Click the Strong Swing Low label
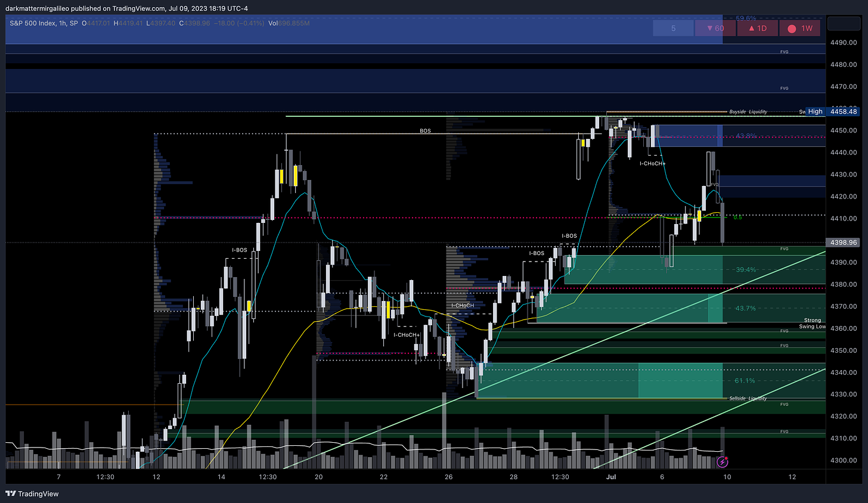This screenshot has width=868, height=503. [x=813, y=324]
